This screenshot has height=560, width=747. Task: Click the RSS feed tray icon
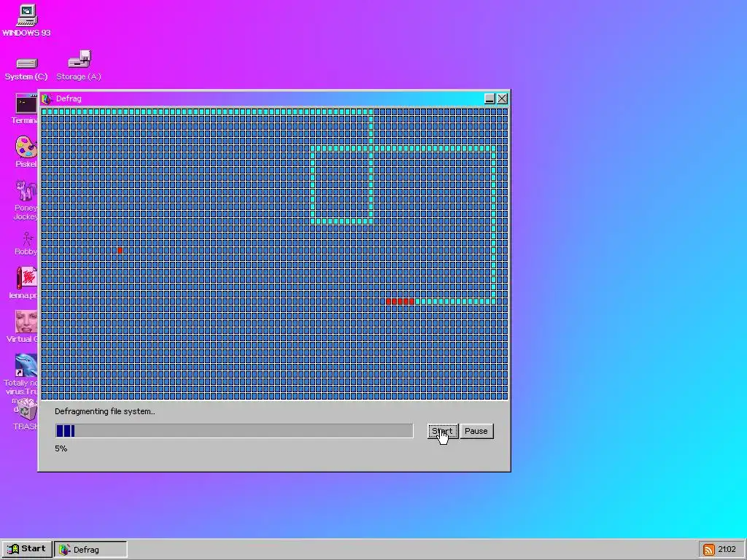tap(709, 550)
